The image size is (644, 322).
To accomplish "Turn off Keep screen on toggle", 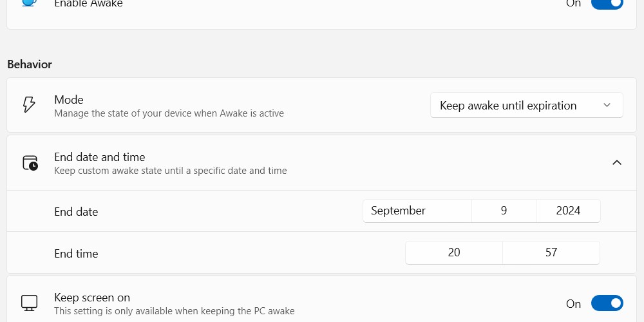I will [607, 303].
